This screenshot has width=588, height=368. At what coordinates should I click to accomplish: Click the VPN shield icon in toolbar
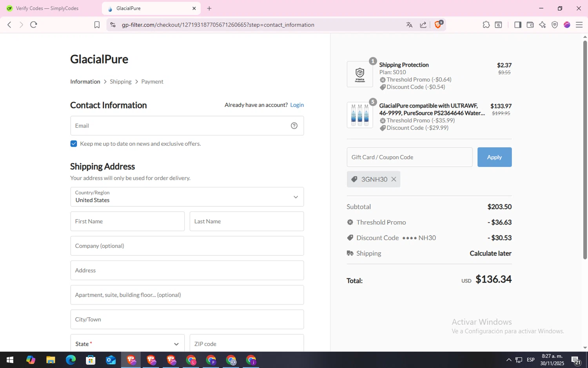click(x=555, y=25)
